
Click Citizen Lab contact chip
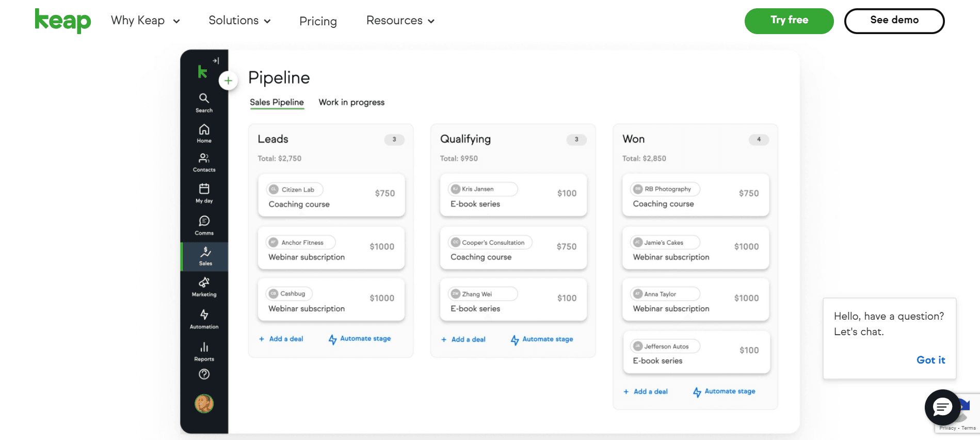coord(295,190)
